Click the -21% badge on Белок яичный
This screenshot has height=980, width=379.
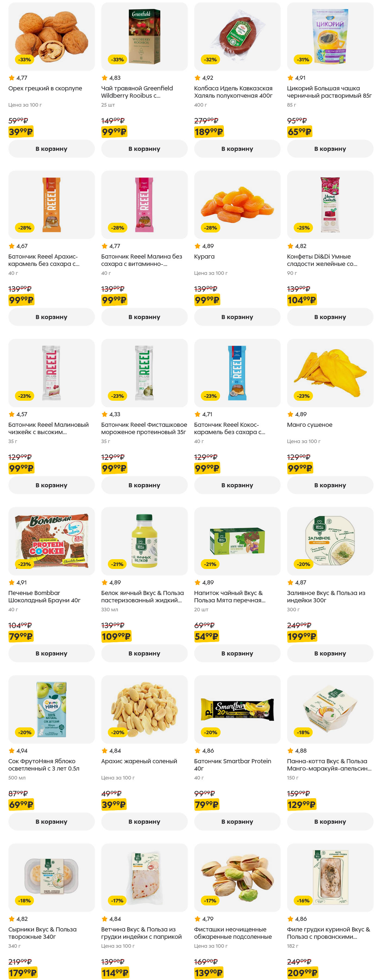(117, 564)
